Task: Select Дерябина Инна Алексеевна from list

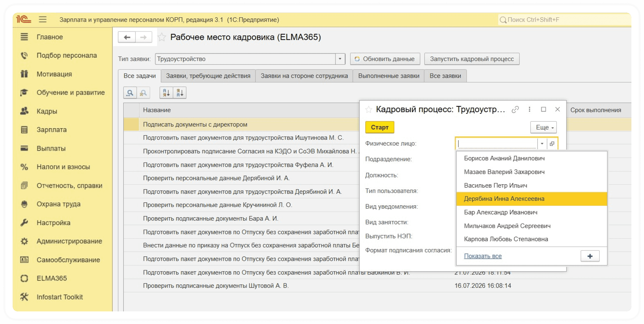Action: point(532,199)
